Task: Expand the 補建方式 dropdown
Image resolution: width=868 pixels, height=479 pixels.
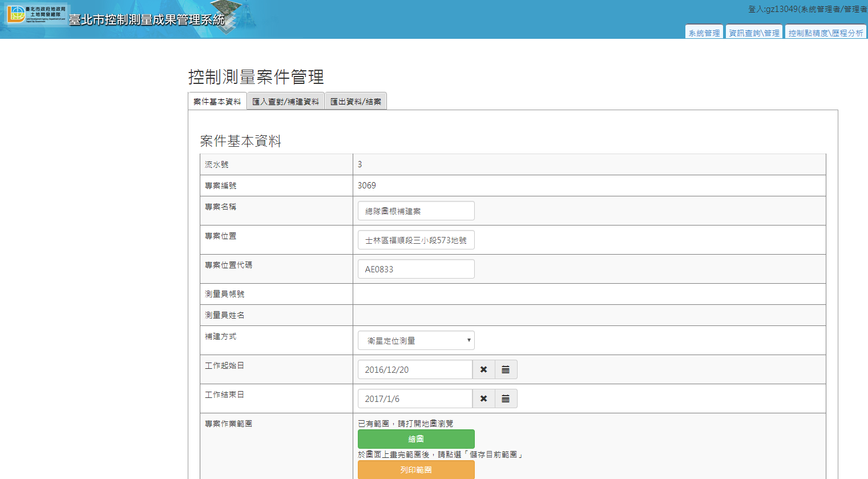Action: (x=416, y=340)
